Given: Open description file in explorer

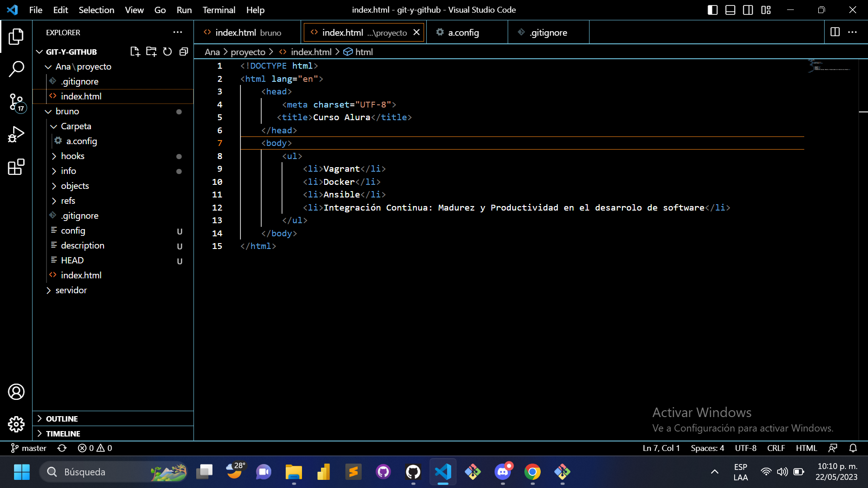Looking at the screenshot, I should [x=113, y=245].
